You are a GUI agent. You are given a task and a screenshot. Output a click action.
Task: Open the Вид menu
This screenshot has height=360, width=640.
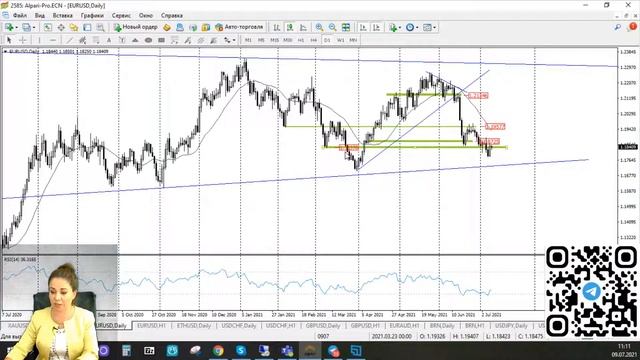pyautogui.click(x=40, y=16)
